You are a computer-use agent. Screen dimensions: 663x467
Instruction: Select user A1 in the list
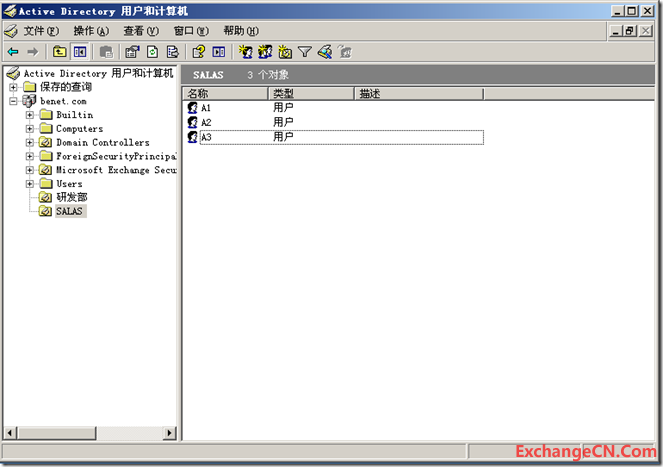pos(206,108)
